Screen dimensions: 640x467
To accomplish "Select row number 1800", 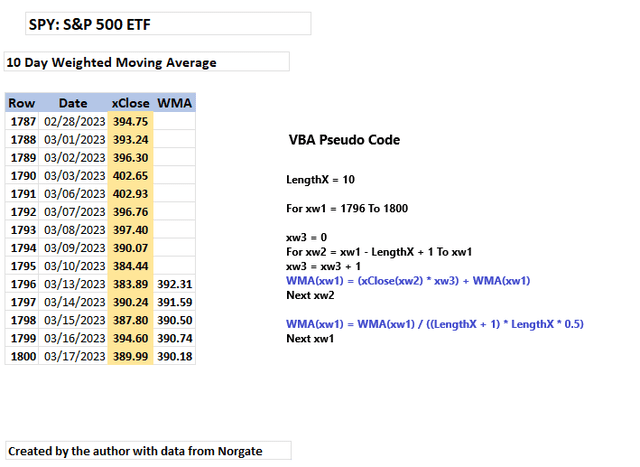I will point(23,356).
